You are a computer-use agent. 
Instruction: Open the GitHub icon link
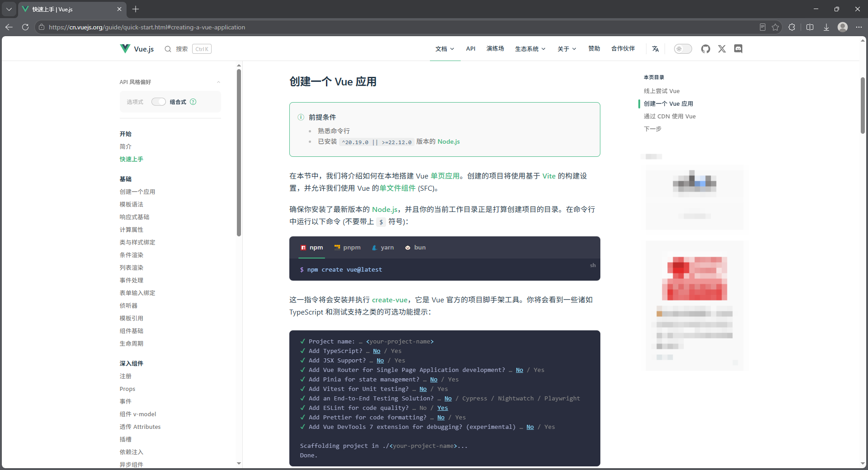pyautogui.click(x=706, y=49)
